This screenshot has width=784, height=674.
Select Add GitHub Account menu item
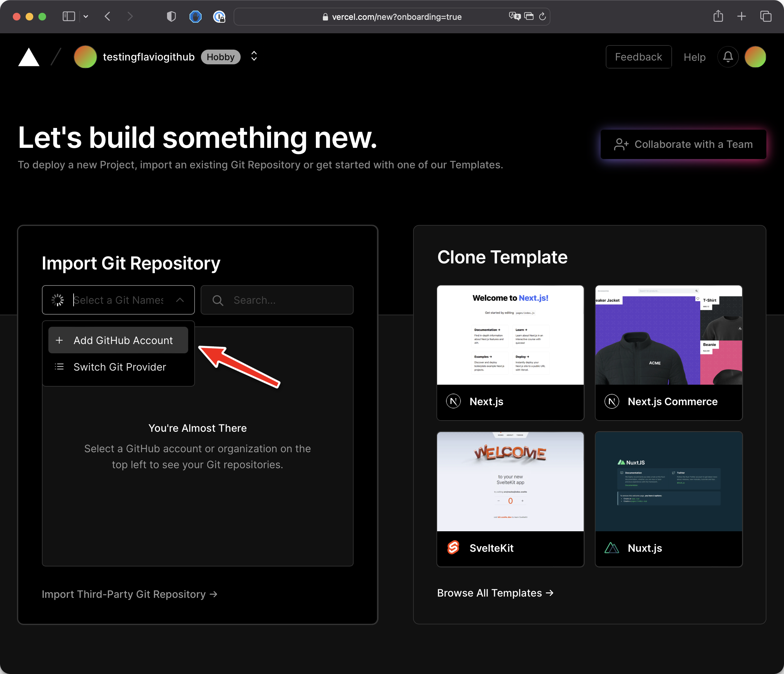click(118, 340)
